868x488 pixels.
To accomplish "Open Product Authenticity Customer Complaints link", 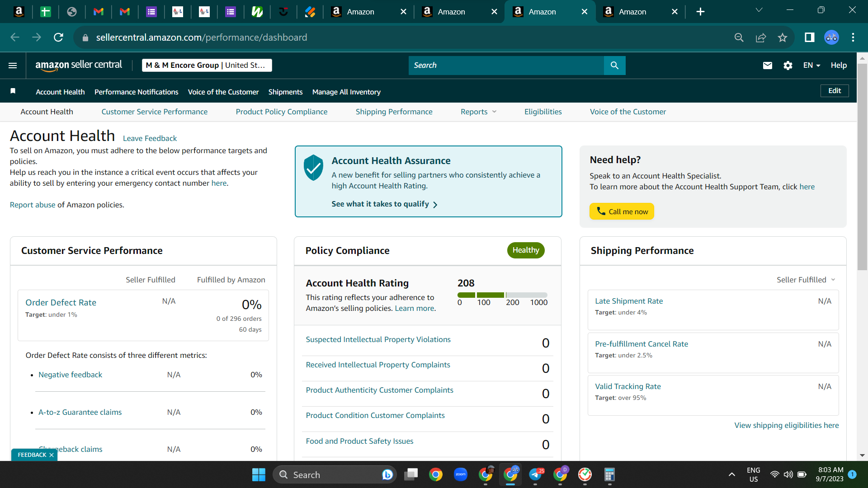I will [x=379, y=390].
